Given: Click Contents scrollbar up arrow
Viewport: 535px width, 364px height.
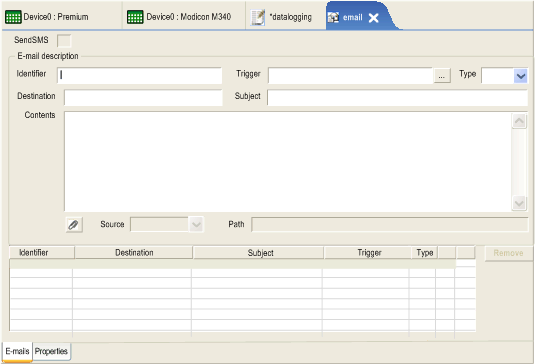Looking at the screenshot, I should click(x=519, y=121).
